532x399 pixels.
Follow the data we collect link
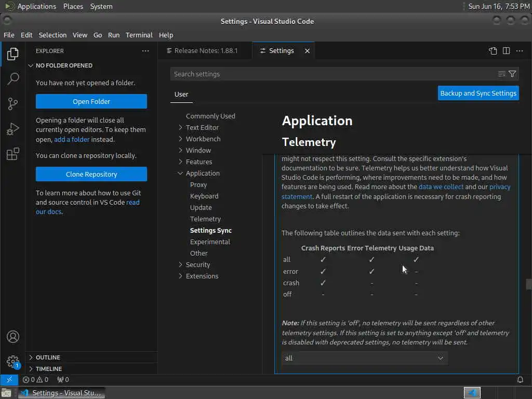(441, 187)
